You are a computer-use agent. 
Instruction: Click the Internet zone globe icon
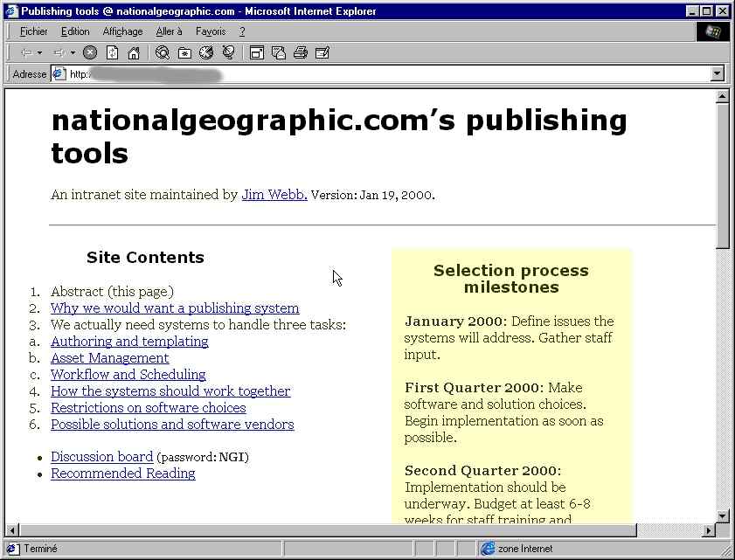(x=488, y=549)
